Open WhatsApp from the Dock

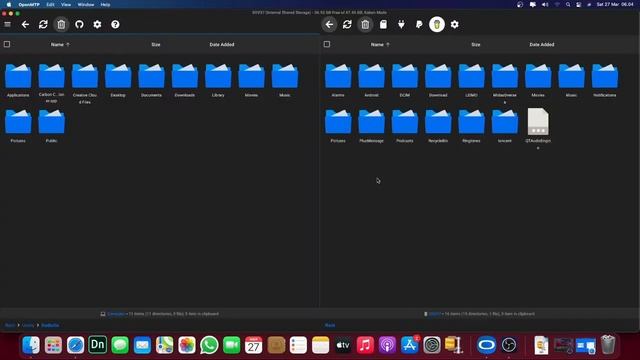pyautogui.click(x=209, y=345)
